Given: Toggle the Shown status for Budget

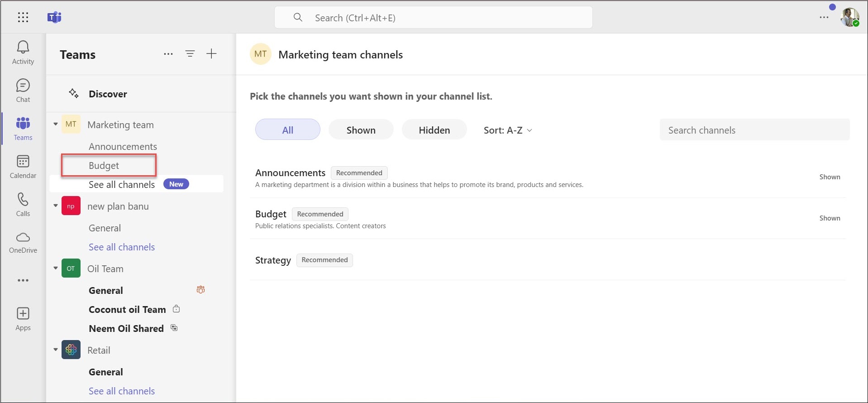Looking at the screenshot, I should tap(829, 218).
